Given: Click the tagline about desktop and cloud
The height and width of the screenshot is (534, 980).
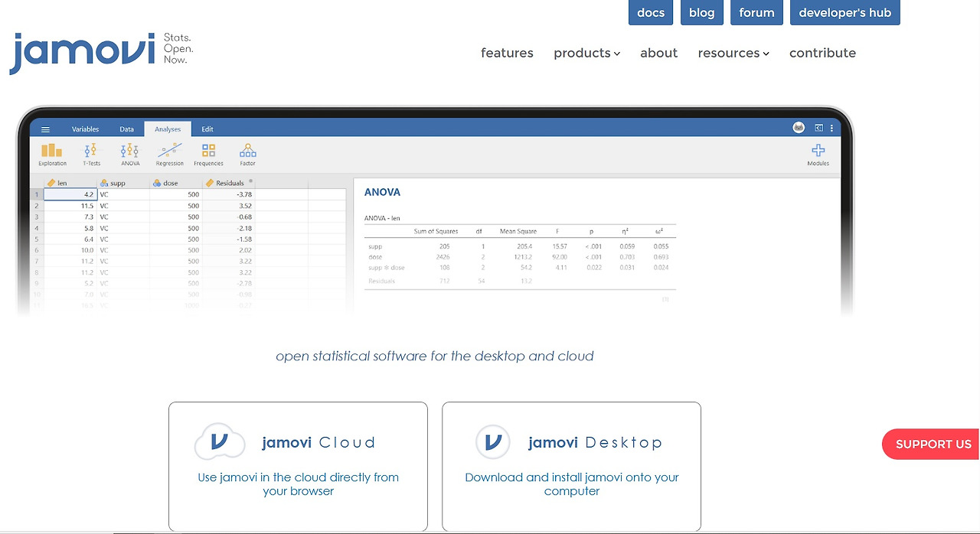Looking at the screenshot, I should coord(435,356).
